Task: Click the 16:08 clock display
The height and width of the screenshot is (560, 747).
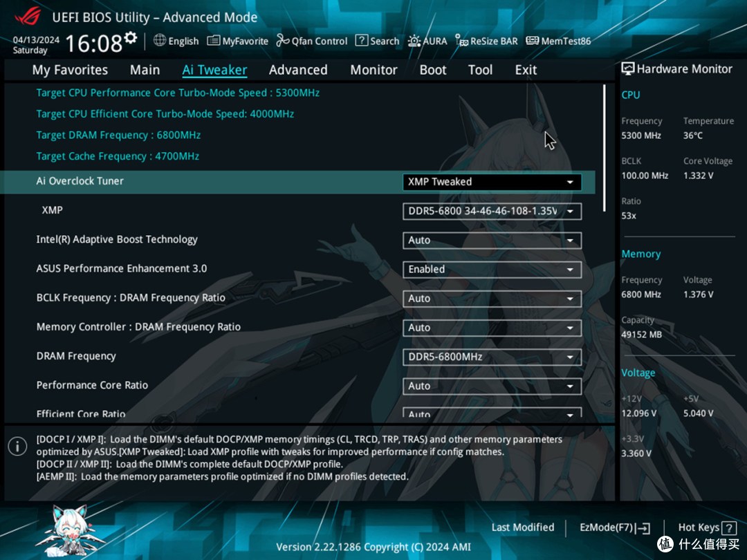Action: coord(93,44)
